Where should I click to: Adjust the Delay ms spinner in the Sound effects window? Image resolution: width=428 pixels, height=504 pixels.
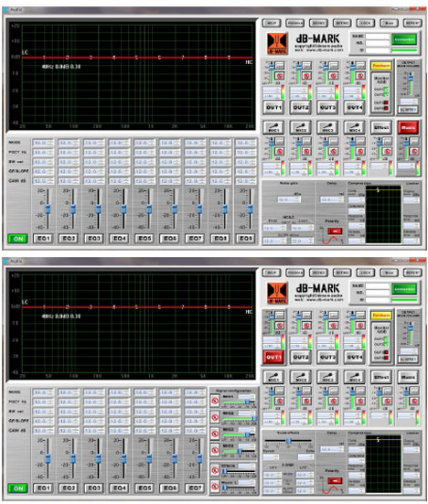coord(332,449)
